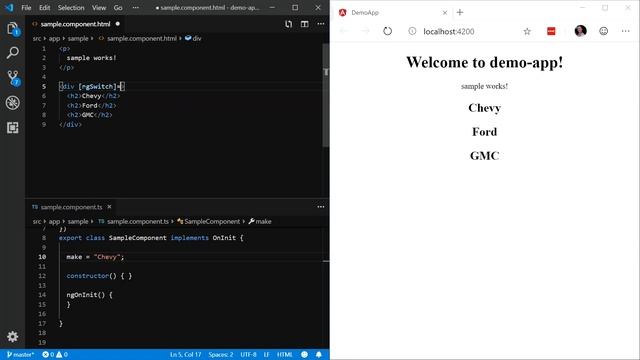Open the browser feedback smiley
640x360 pixels.
[x=604, y=31]
